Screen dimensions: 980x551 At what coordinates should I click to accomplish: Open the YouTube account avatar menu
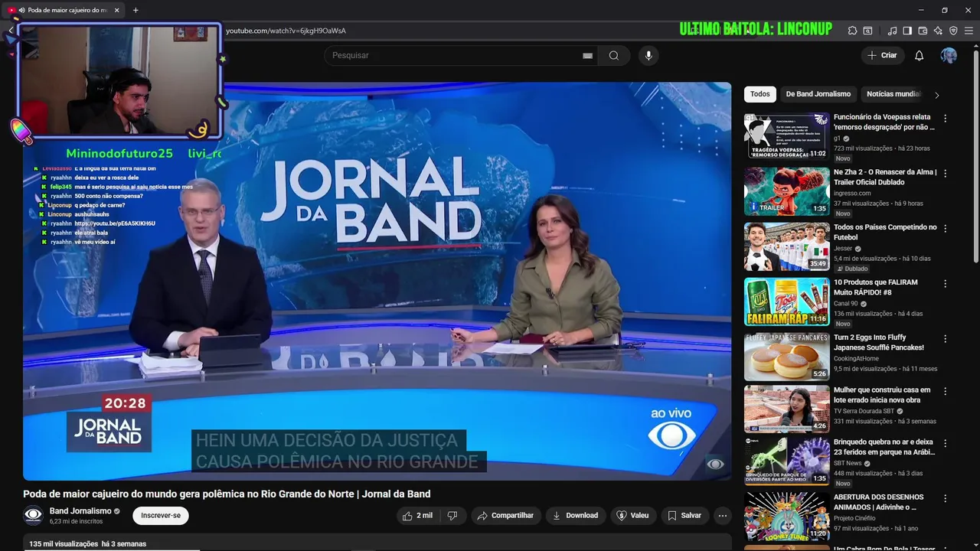949,55
